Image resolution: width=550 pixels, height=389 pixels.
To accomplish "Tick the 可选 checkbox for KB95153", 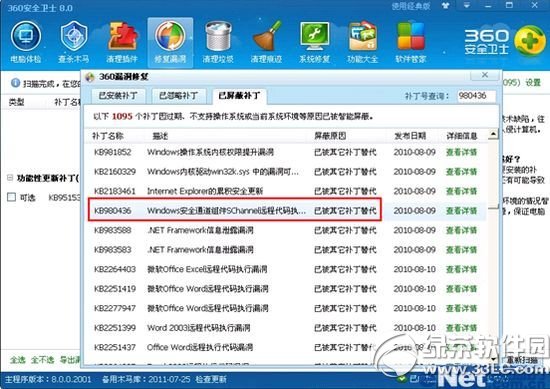I will [12, 197].
